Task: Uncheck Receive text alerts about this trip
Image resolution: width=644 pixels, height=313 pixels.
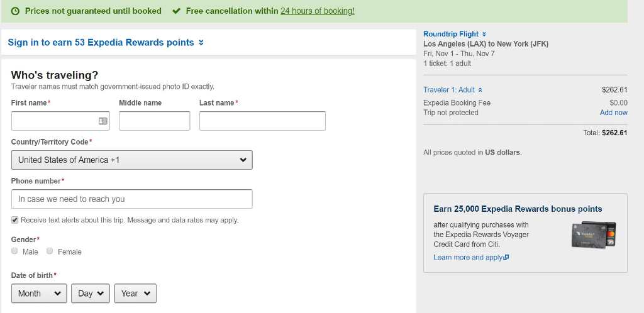Action: coord(15,220)
